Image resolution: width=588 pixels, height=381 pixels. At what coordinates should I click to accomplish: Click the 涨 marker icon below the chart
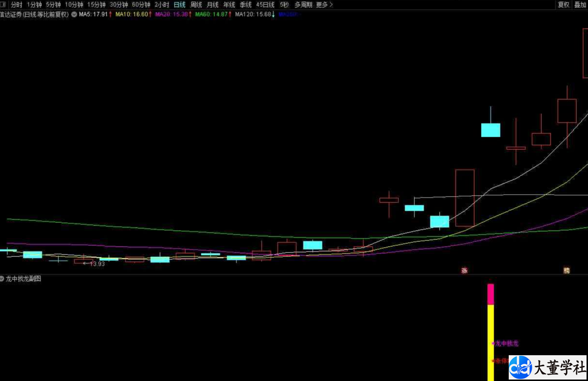click(464, 271)
